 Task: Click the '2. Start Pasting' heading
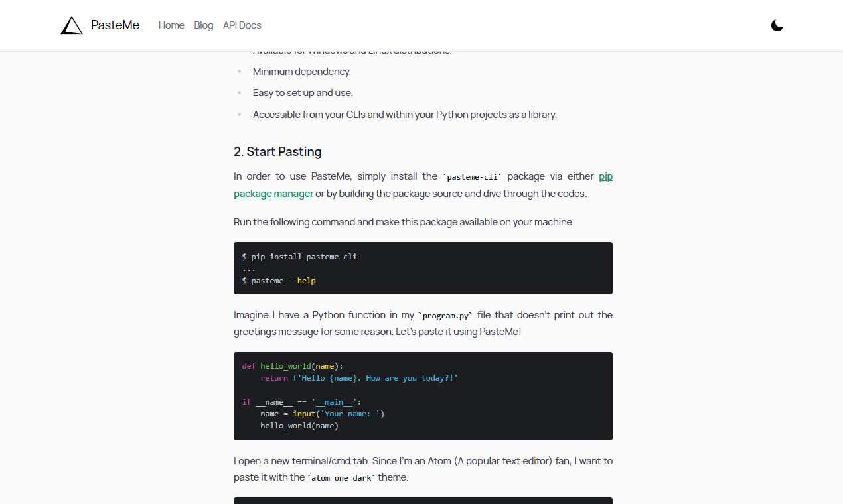tap(277, 152)
